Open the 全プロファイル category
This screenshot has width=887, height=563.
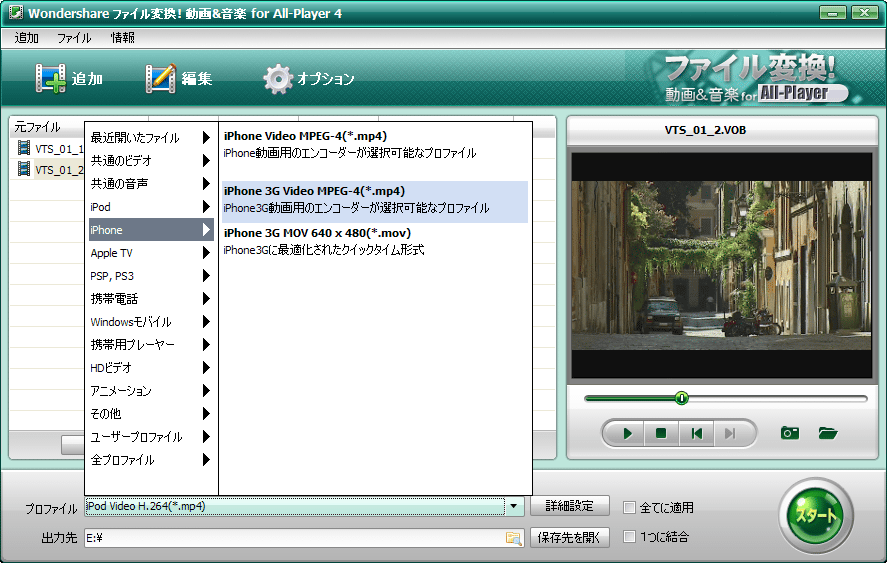tap(150, 460)
